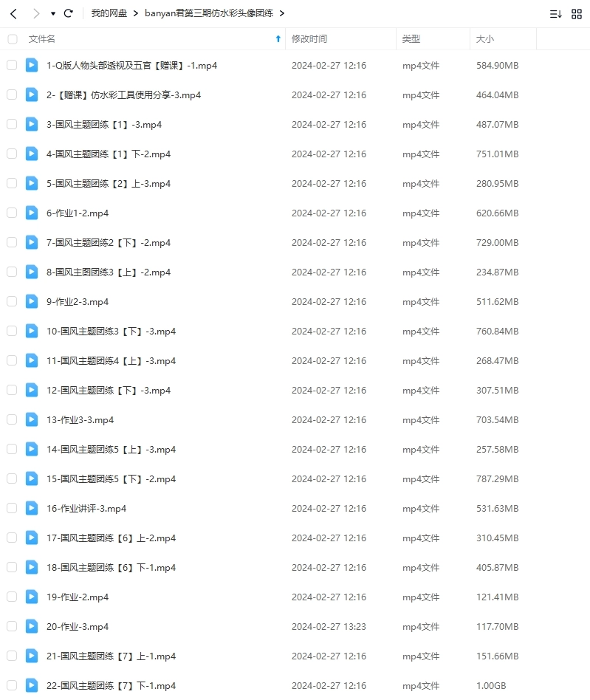Open file 9-作业2-3.mp4

click(x=78, y=302)
